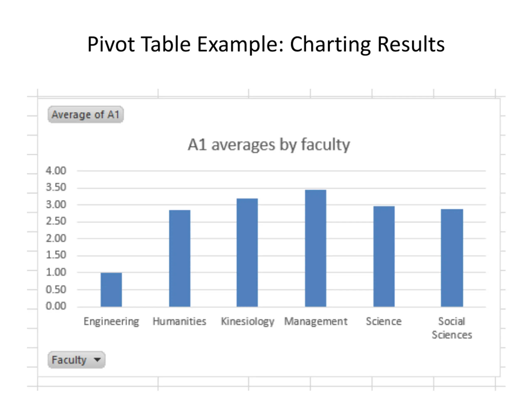
Task: Click the 0.00 vertical axis value
Action: click(x=56, y=306)
